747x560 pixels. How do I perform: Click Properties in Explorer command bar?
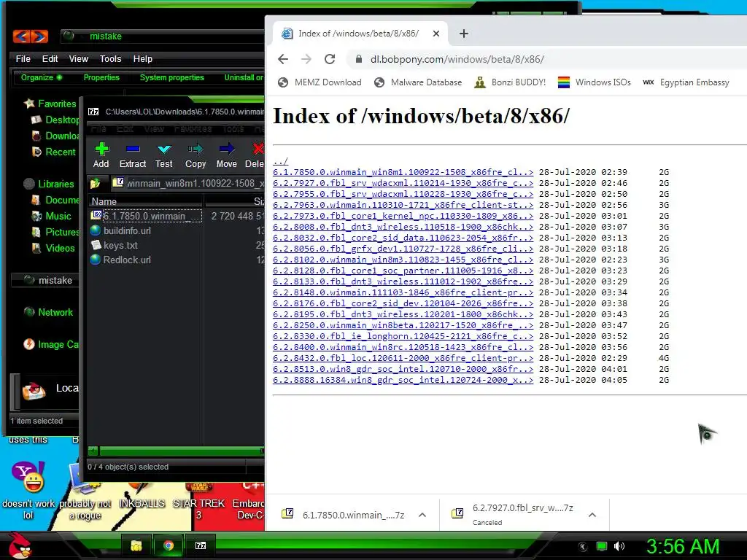pyautogui.click(x=101, y=77)
